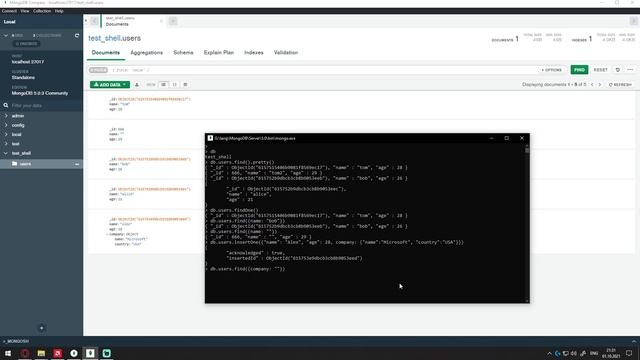Click the ENG language indicator

click(594, 353)
